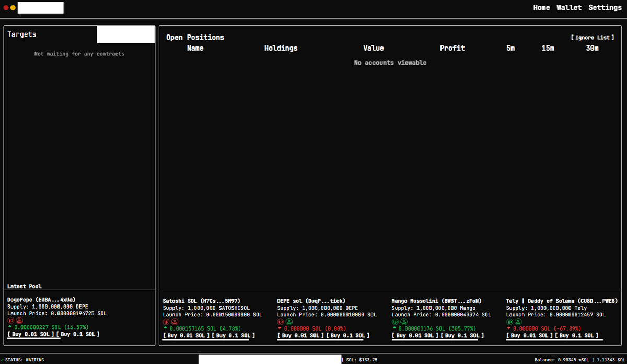Image resolution: width=627 pixels, height=364 pixels.
Task: Click the 30m column header
Action: (593, 48)
